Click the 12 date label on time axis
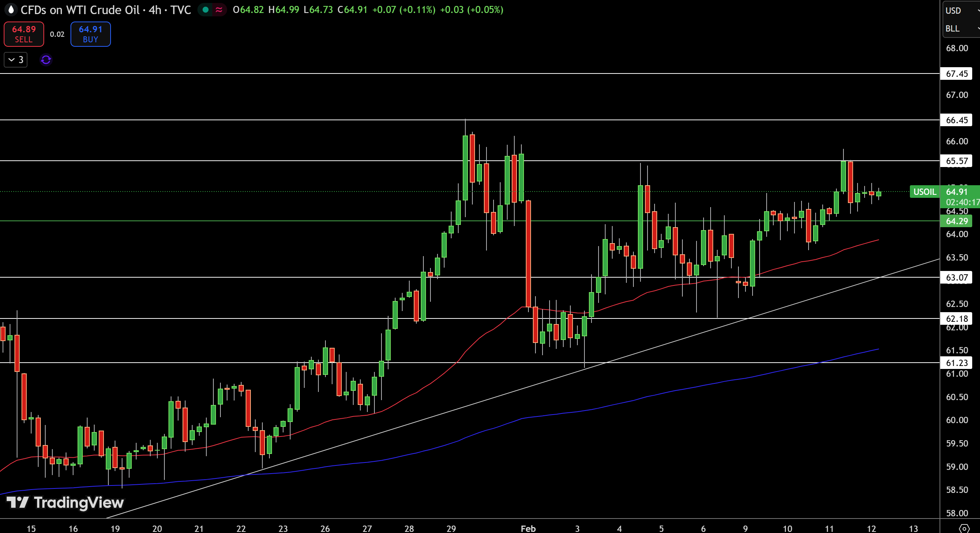 click(x=871, y=528)
